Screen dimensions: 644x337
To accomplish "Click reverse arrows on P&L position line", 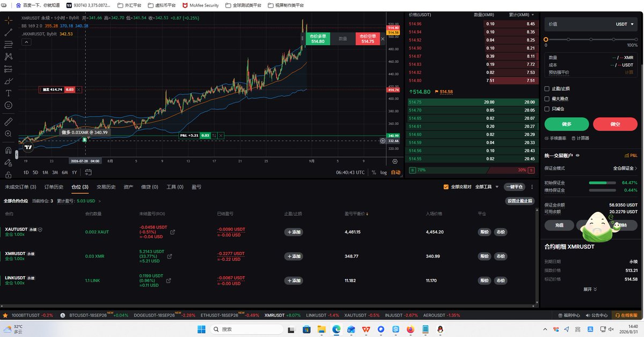I will pos(214,136).
